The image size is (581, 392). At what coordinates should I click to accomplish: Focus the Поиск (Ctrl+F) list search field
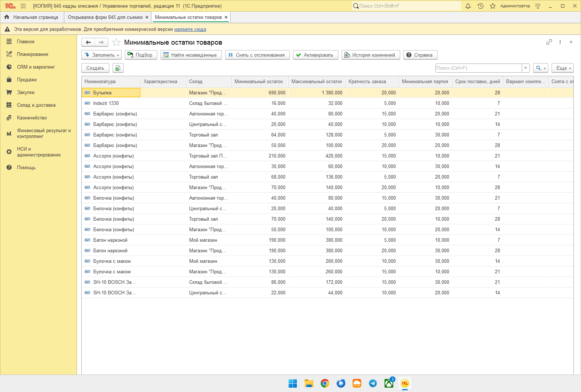479,68
